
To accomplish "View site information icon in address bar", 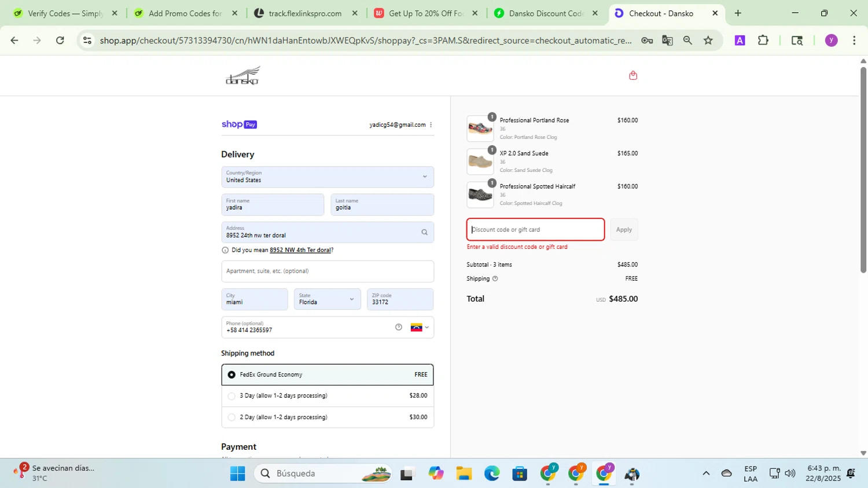I will [x=87, y=41].
